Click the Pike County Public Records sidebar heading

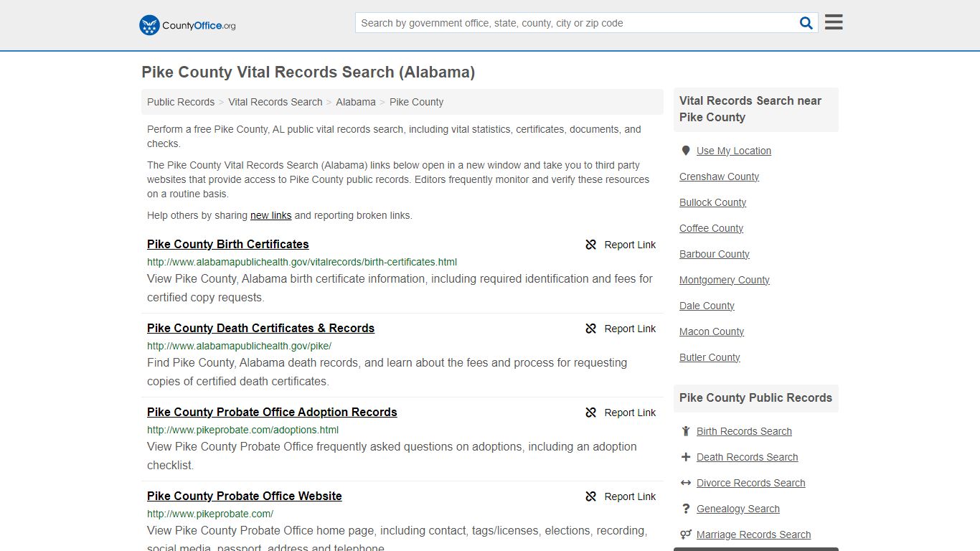(x=755, y=397)
